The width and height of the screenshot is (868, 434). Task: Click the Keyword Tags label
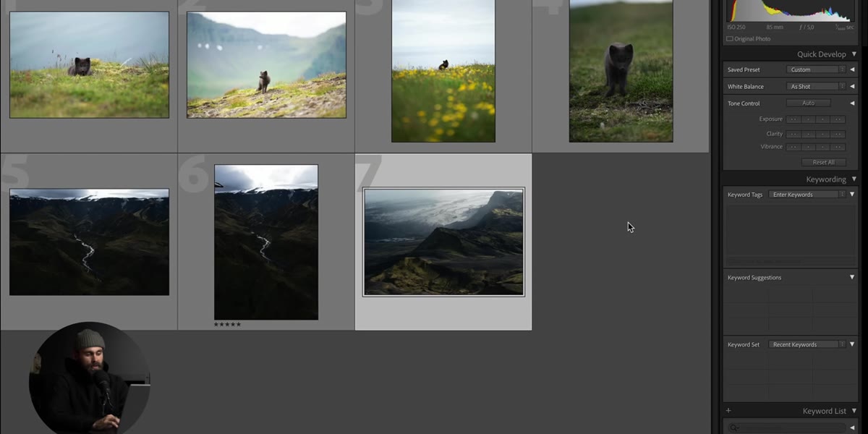click(745, 195)
